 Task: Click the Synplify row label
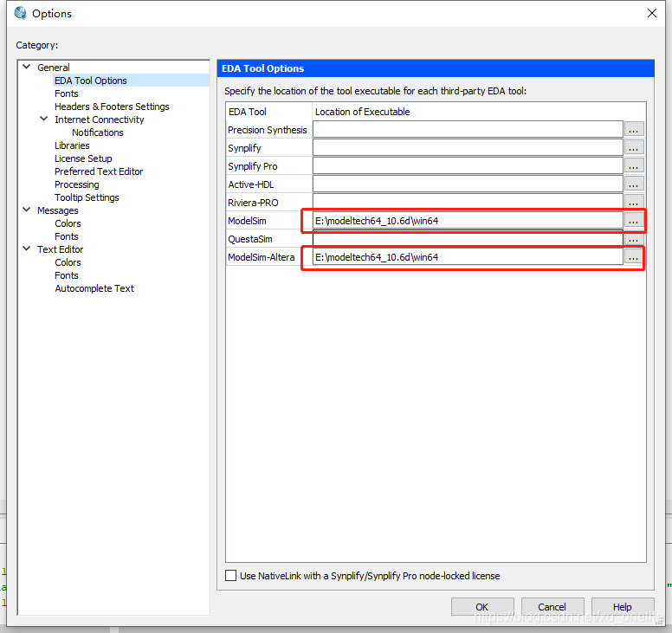[x=244, y=148]
